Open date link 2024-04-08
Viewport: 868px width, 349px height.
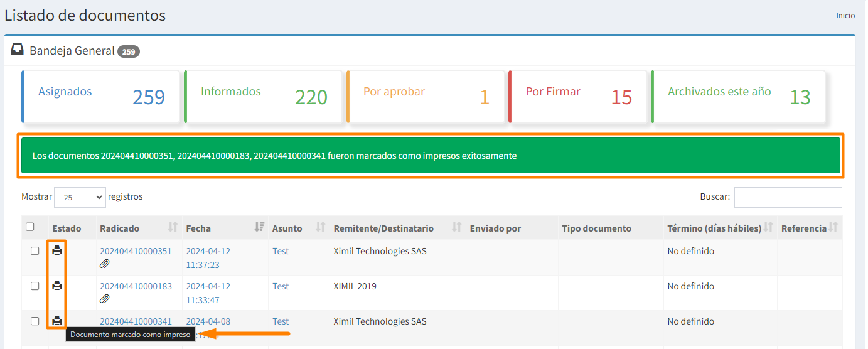tap(208, 321)
